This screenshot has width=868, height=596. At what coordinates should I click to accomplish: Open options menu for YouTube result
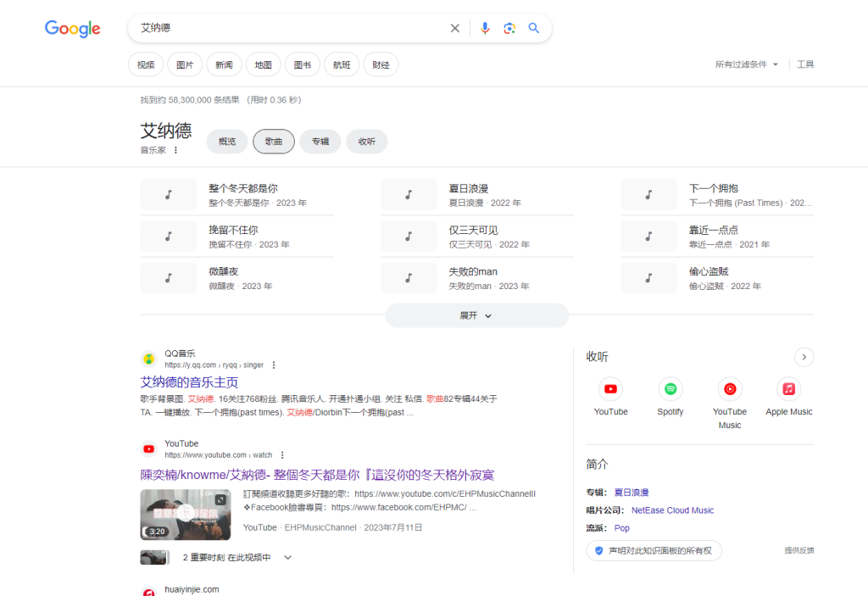coord(282,455)
